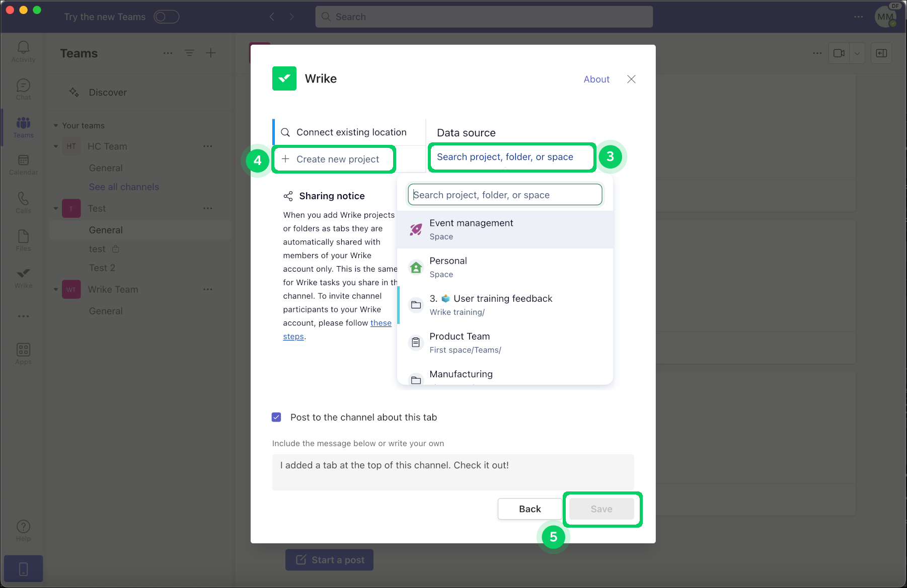Uncheck Post to the channel about this tab

tap(276, 417)
